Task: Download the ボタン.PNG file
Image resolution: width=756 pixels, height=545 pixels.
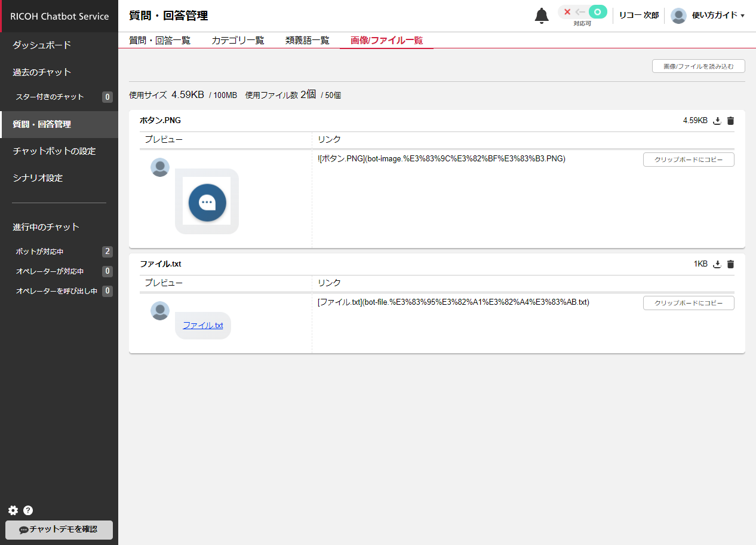Action: pos(717,121)
